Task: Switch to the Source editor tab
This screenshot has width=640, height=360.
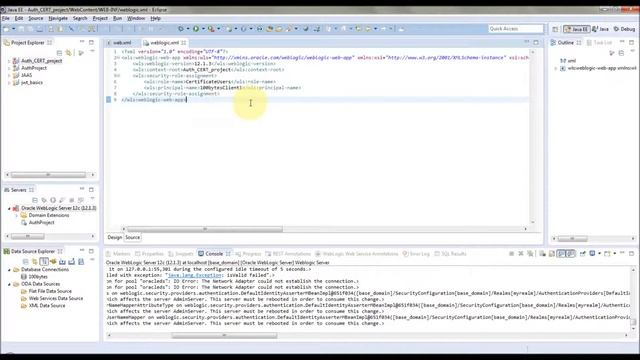Action: tap(132, 237)
